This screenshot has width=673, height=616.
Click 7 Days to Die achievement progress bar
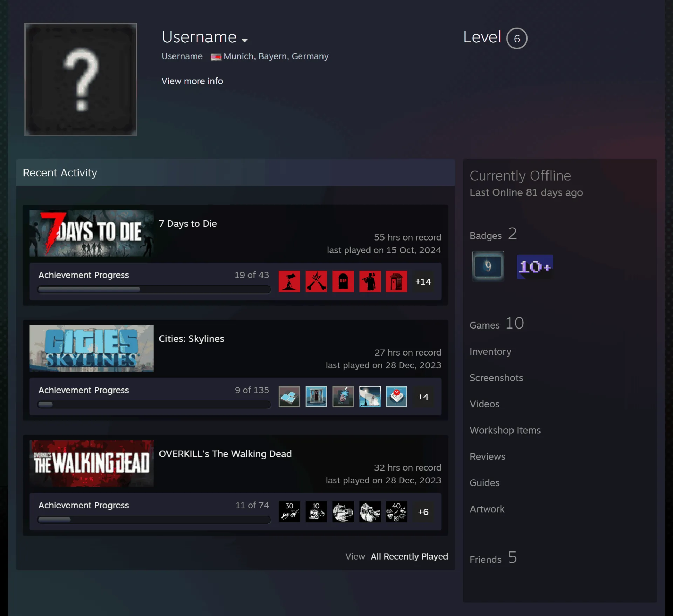click(x=154, y=290)
